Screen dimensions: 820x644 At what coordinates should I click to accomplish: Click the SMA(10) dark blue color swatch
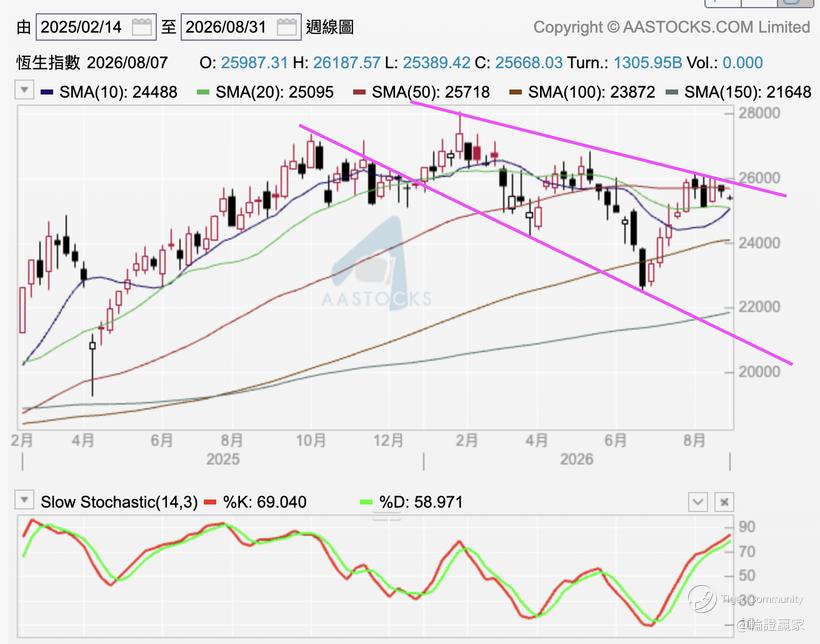pyautogui.click(x=47, y=92)
